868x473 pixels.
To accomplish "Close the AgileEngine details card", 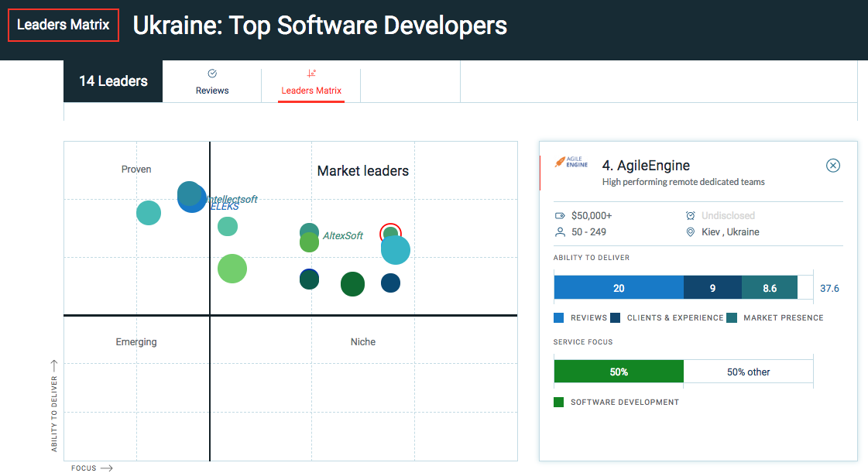I will [x=832, y=166].
